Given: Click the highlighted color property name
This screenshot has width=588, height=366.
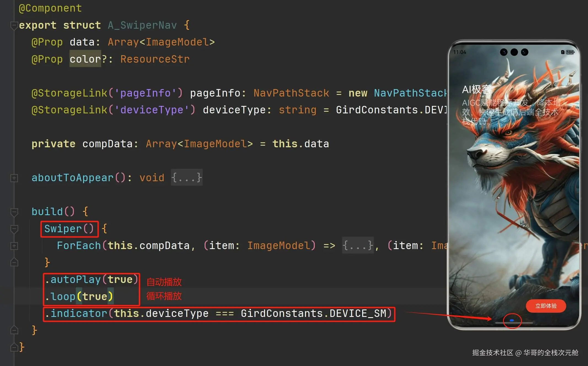Looking at the screenshot, I should 85,59.
